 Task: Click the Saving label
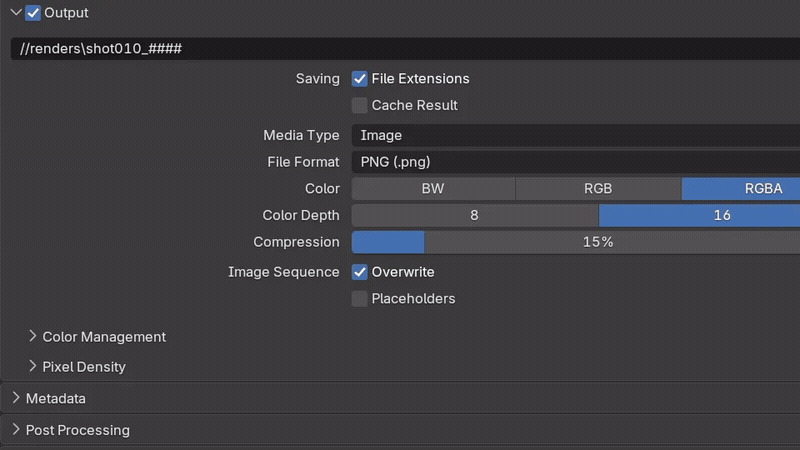coord(317,79)
